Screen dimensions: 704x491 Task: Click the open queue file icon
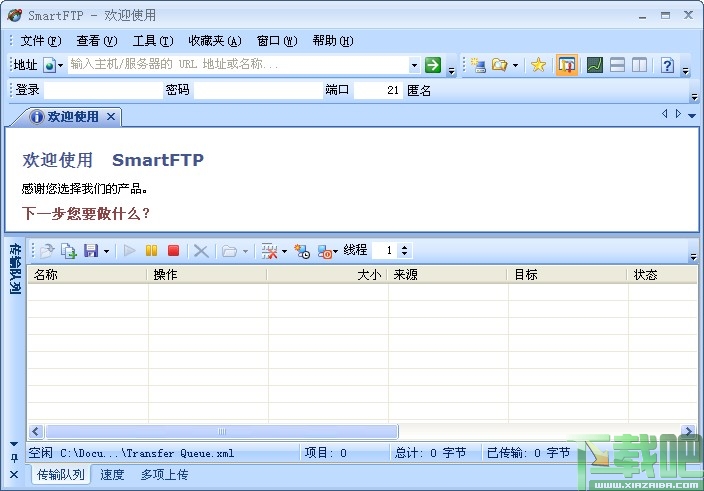(x=47, y=251)
